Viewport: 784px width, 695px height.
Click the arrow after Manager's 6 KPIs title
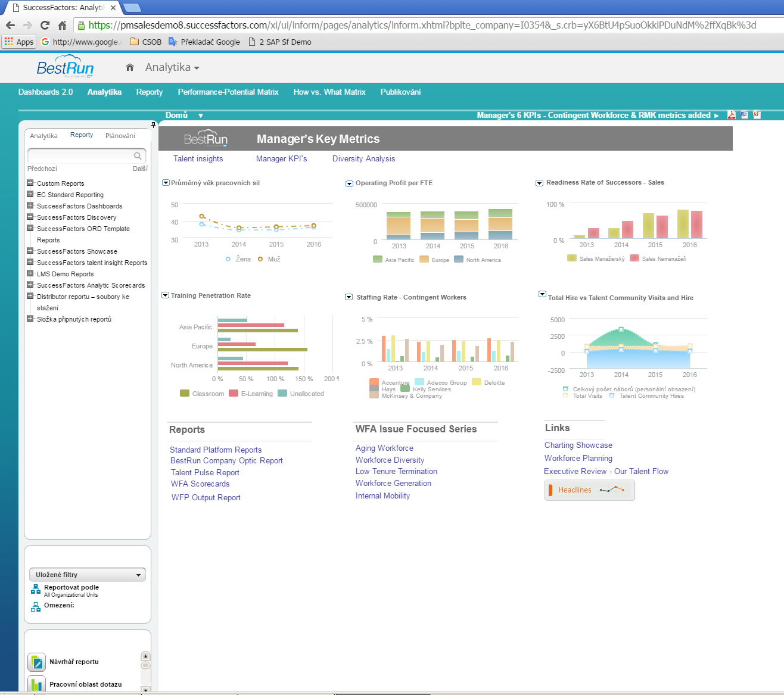pyautogui.click(x=717, y=116)
